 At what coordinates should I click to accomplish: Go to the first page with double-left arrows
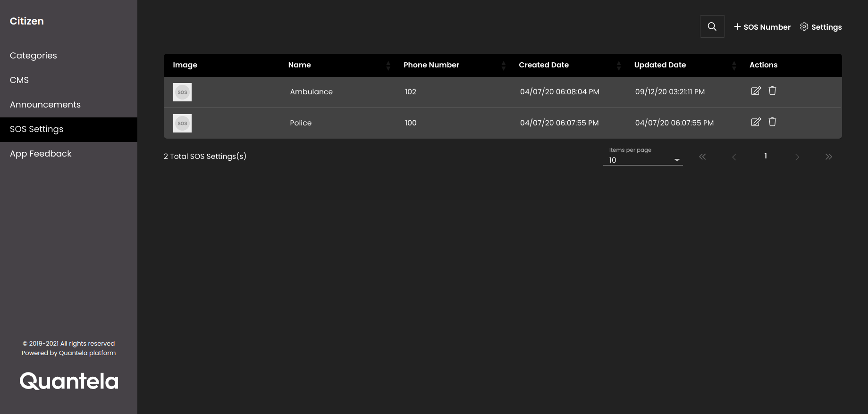point(702,157)
